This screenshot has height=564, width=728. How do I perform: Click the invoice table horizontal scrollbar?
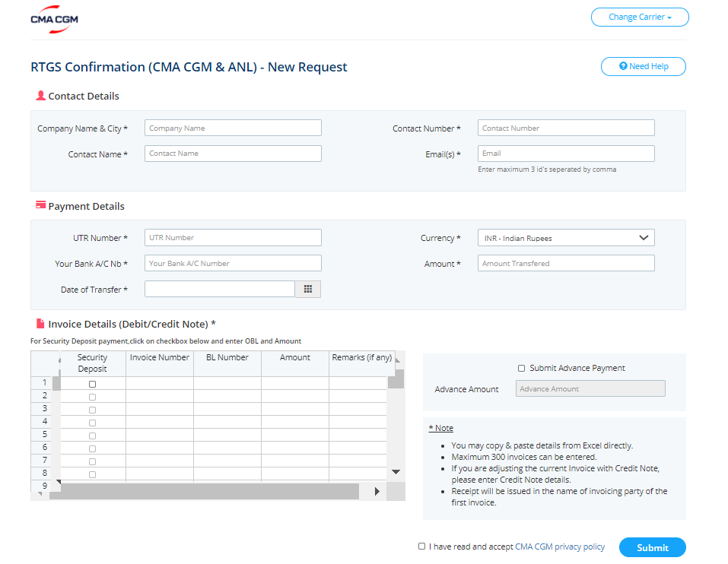[205, 492]
